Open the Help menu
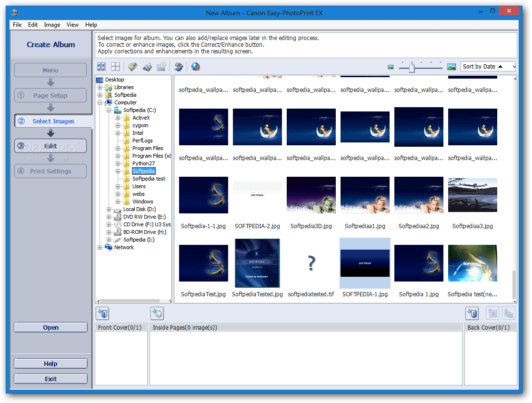 tap(91, 24)
